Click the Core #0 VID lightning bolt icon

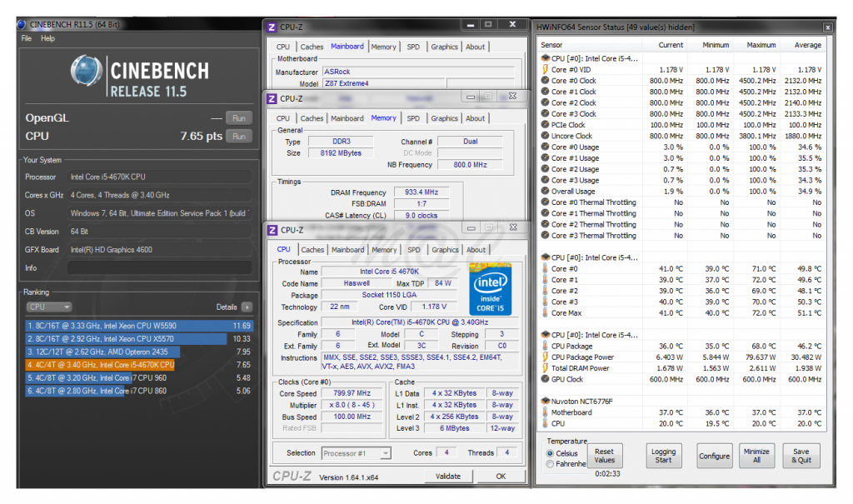point(546,70)
